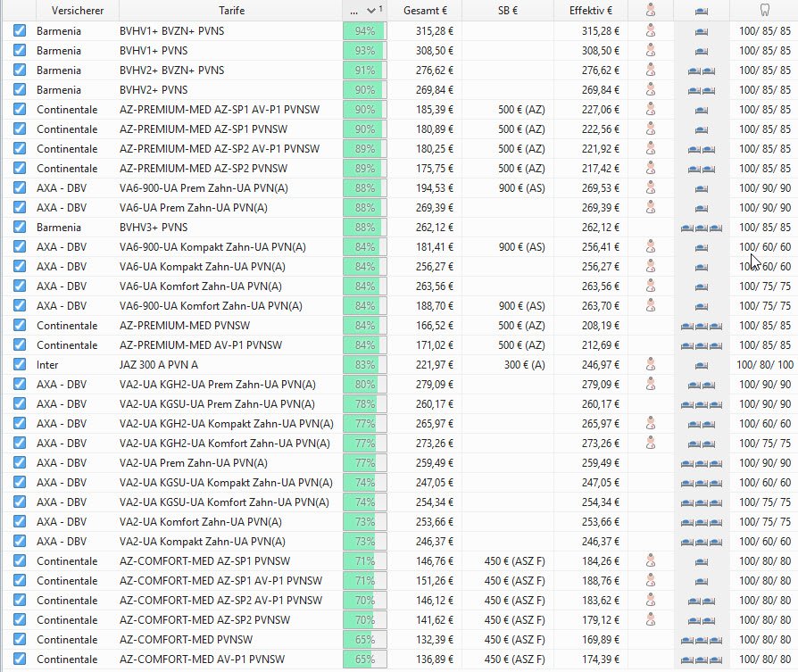This screenshot has width=798, height=672.
Task: Click person icon in AZ-PREMIUM-MED AZ-SP1 PVNSW row
Action: tap(651, 129)
